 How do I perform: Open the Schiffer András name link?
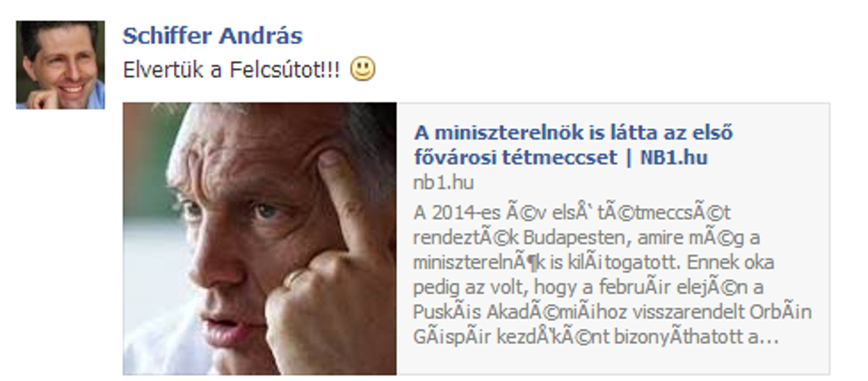point(213,36)
